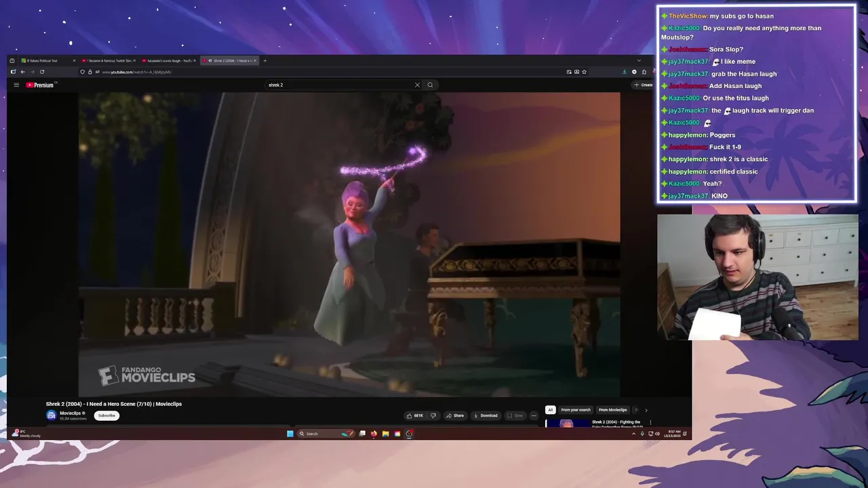The width and height of the screenshot is (868, 488).
Task: Click the Shrek 2 video player
Action: [x=349, y=244]
